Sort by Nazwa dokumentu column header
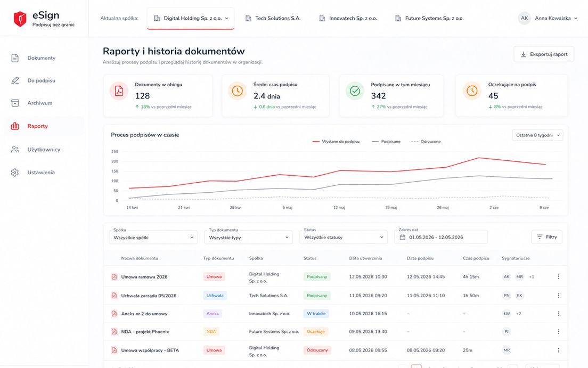The image size is (588, 368). point(140,258)
